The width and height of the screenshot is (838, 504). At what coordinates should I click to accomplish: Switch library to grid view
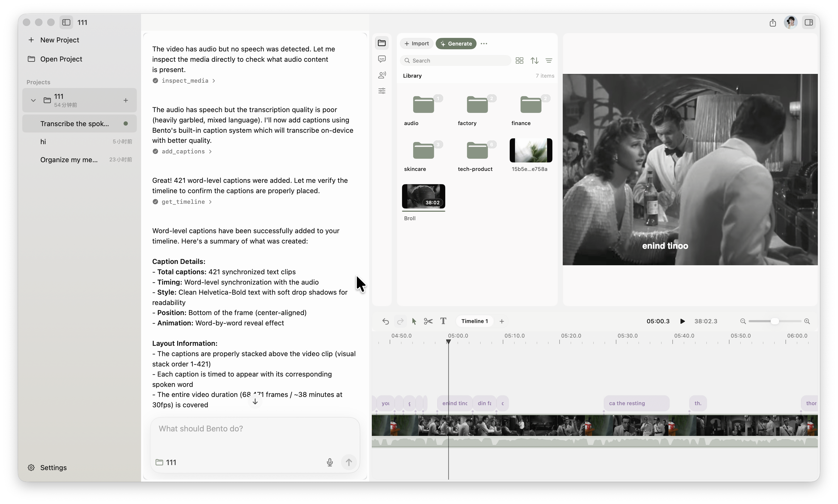tap(519, 60)
